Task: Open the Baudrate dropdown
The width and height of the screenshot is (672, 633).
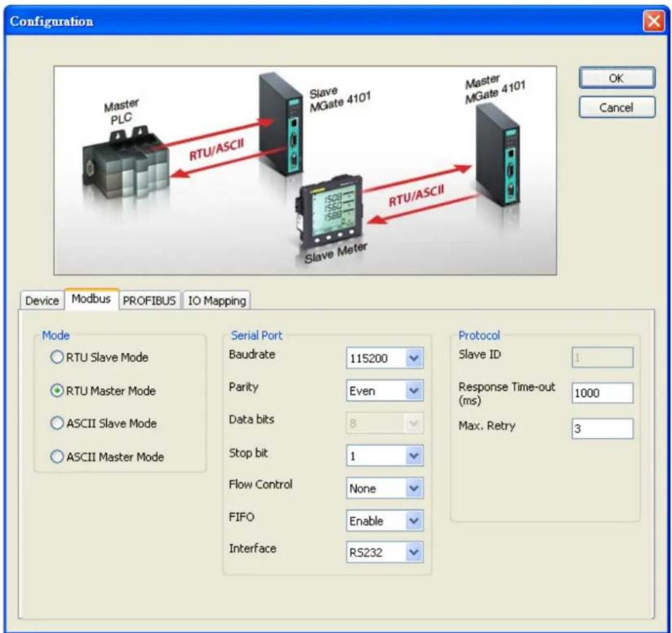Action: (x=384, y=358)
